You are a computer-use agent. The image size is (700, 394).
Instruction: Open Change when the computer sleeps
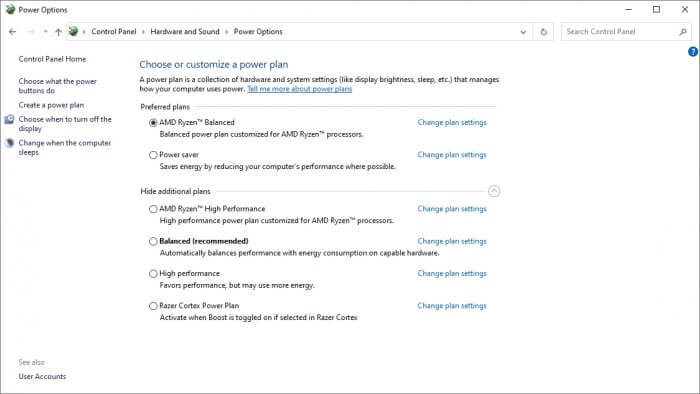tap(65, 147)
